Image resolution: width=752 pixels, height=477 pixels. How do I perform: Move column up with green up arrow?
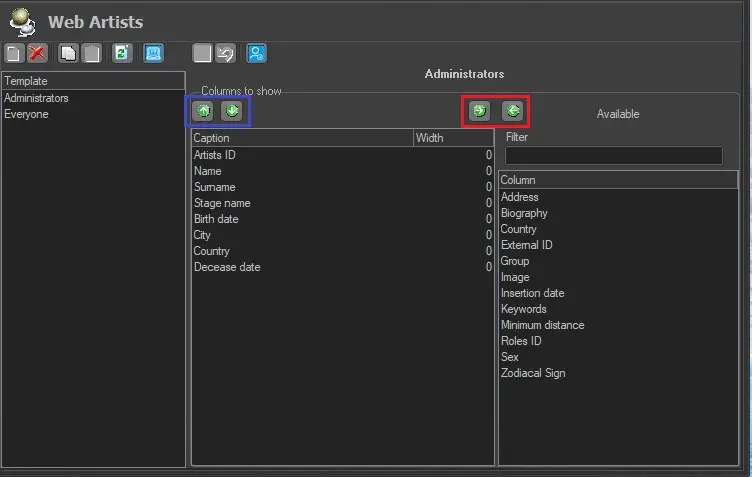coord(203,110)
